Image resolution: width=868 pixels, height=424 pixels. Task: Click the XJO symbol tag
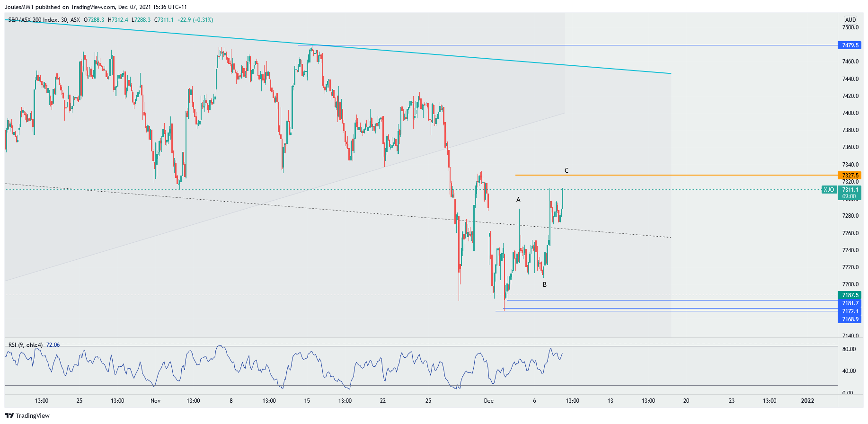pyautogui.click(x=829, y=190)
